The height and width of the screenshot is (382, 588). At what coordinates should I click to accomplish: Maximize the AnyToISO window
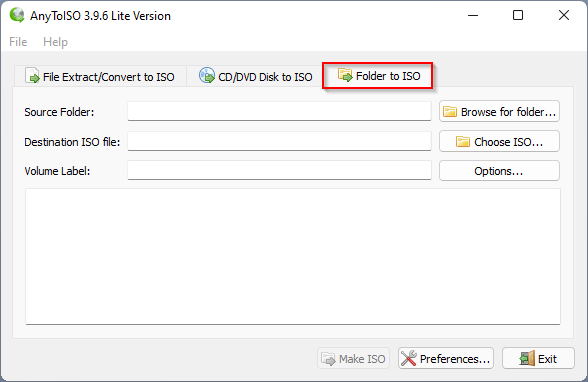(518, 15)
